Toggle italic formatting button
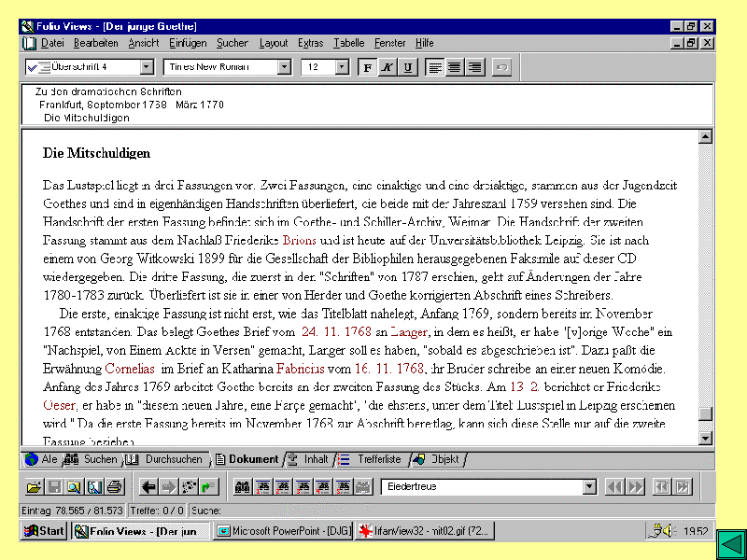This screenshot has height=560, width=747. [x=388, y=67]
